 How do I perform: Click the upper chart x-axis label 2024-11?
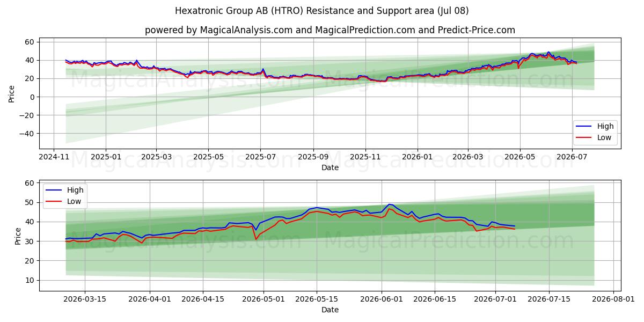[x=54, y=158]
